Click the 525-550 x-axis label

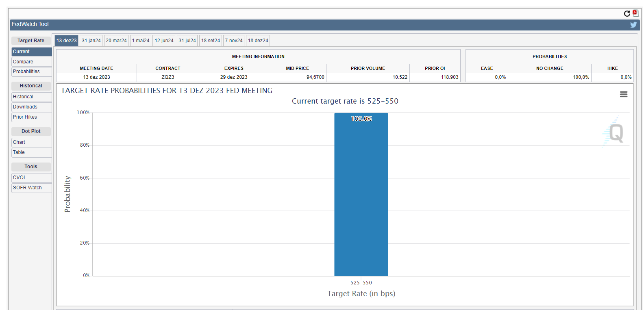pos(361,283)
